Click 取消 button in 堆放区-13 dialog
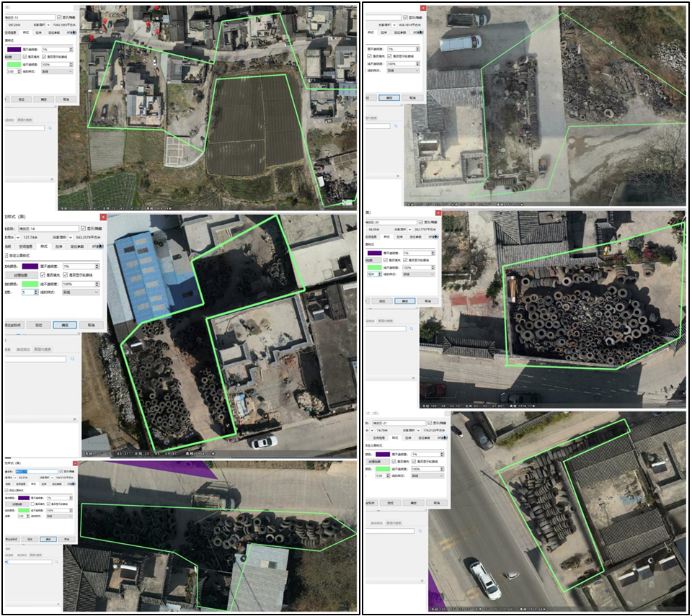This screenshot has height=616, width=692. tap(66, 98)
